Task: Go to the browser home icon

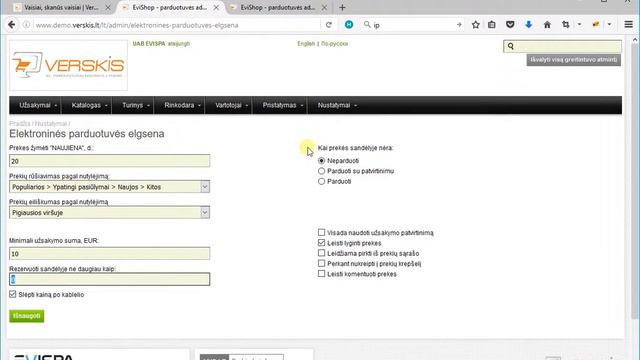Action: (547, 25)
